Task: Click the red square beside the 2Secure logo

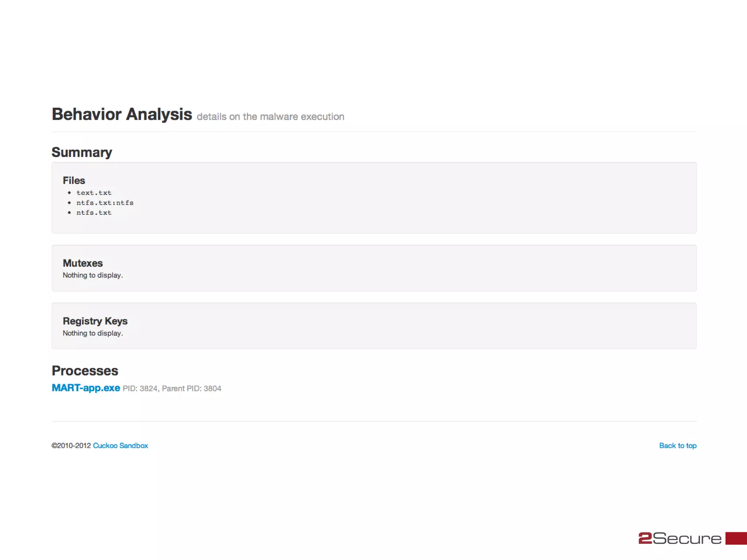Action: pos(736,538)
